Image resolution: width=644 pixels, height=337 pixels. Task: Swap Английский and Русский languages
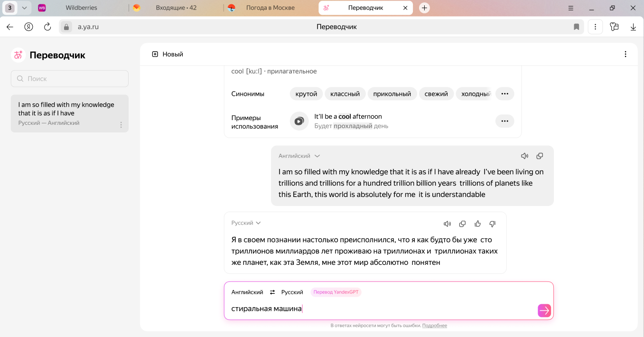[272, 292]
